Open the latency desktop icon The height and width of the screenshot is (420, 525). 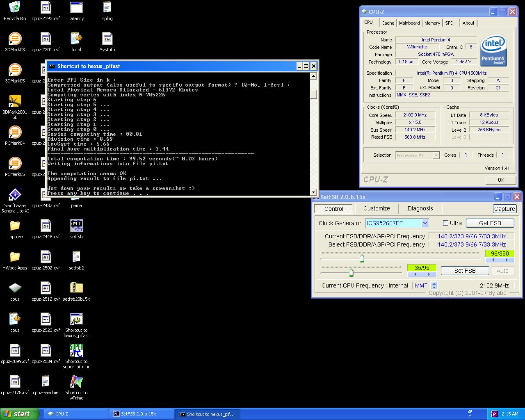76,7
